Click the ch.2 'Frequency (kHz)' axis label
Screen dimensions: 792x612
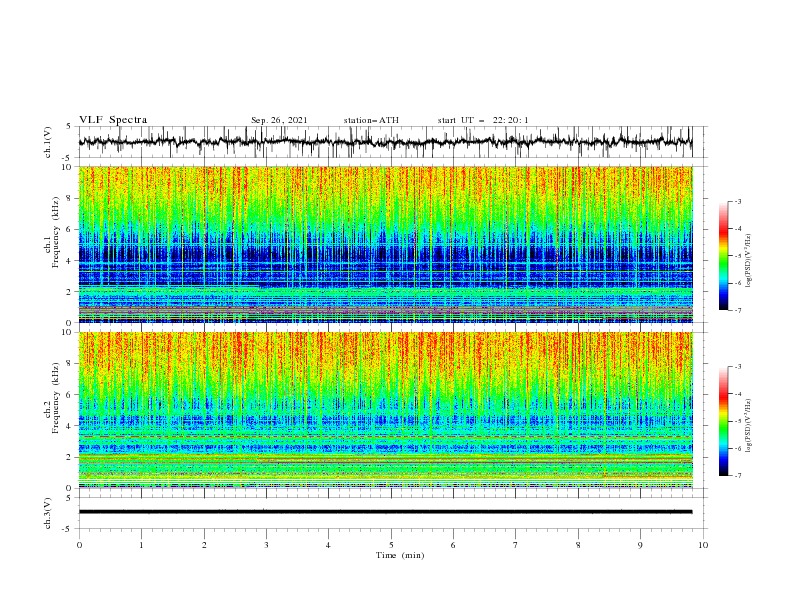tap(56, 397)
